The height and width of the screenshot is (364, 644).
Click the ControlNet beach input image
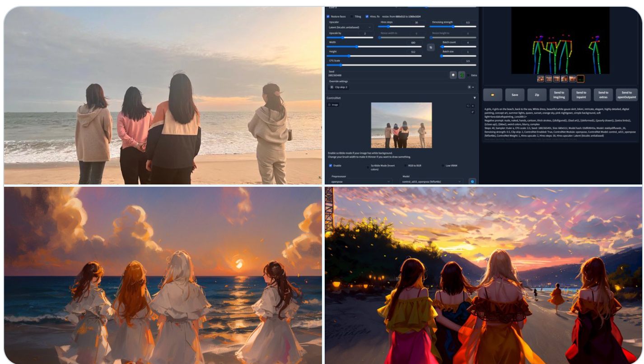[401, 125]
